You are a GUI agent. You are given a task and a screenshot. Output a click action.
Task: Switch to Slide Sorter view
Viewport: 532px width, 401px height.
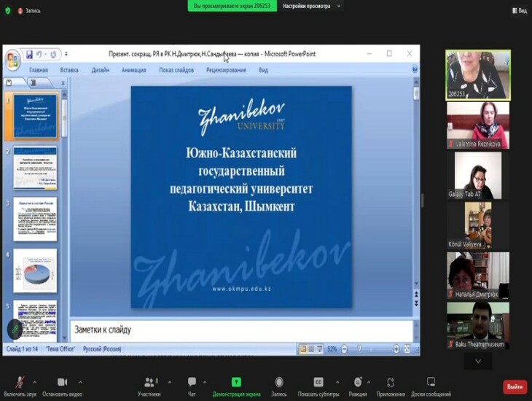(311, 349)
